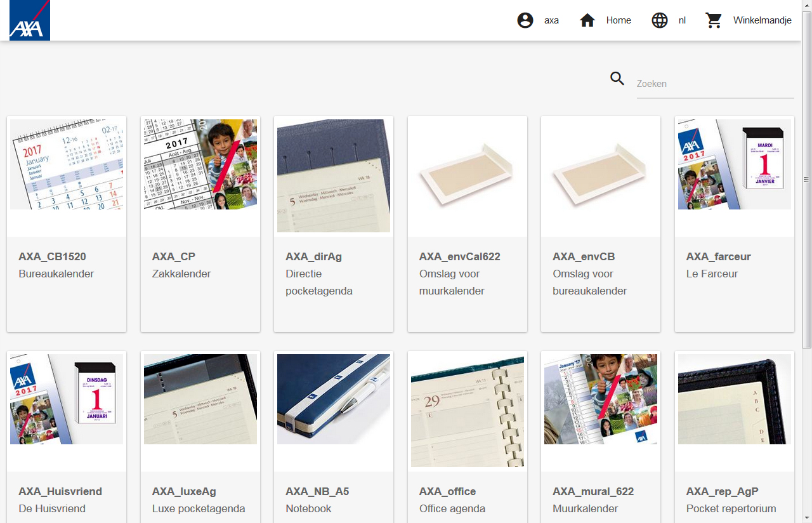This screenshot has height=523, width=812.
Task: Open the AXA_CB1520 Bureaukalender thumbnail
Action: point(67,164)
